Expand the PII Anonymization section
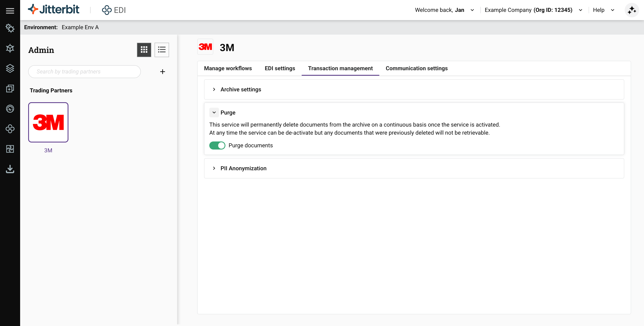This screenshot has width=644, height=326. 214,168
